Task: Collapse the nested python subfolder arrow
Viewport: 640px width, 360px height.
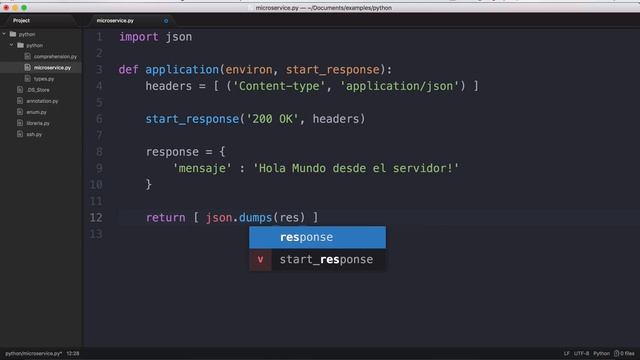Action: coord(12,45)
